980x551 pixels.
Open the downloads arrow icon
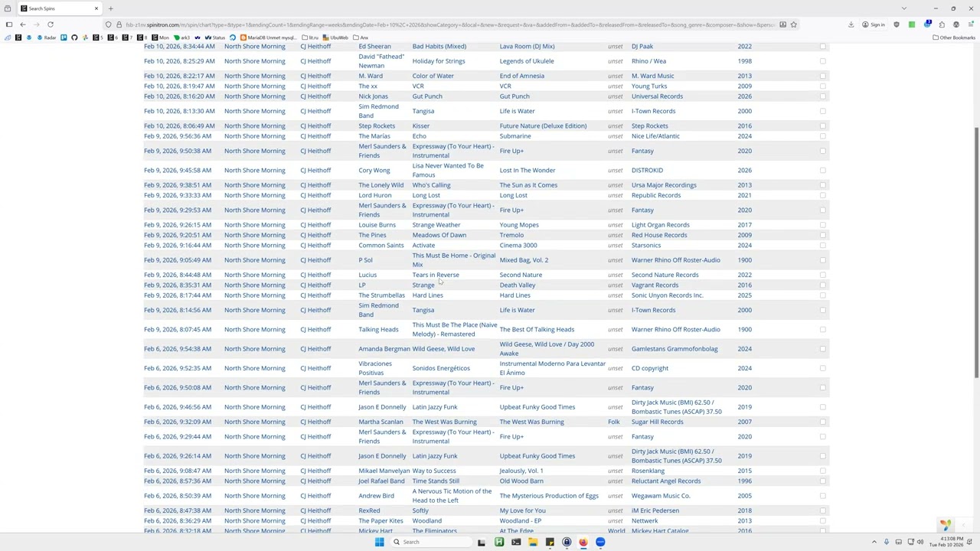[851, 24]
